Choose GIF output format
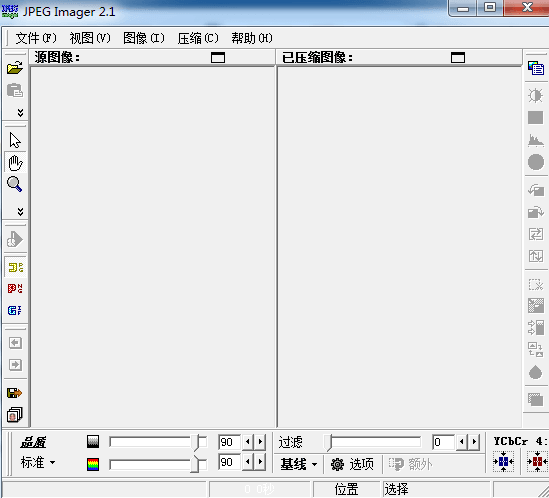 click(x=15, y=310)
